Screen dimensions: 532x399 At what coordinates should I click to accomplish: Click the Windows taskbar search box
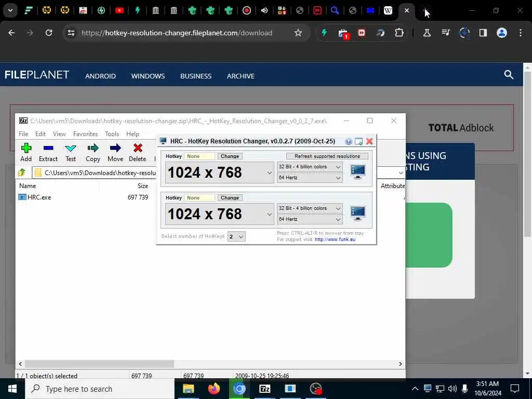(x=100, y=389)
